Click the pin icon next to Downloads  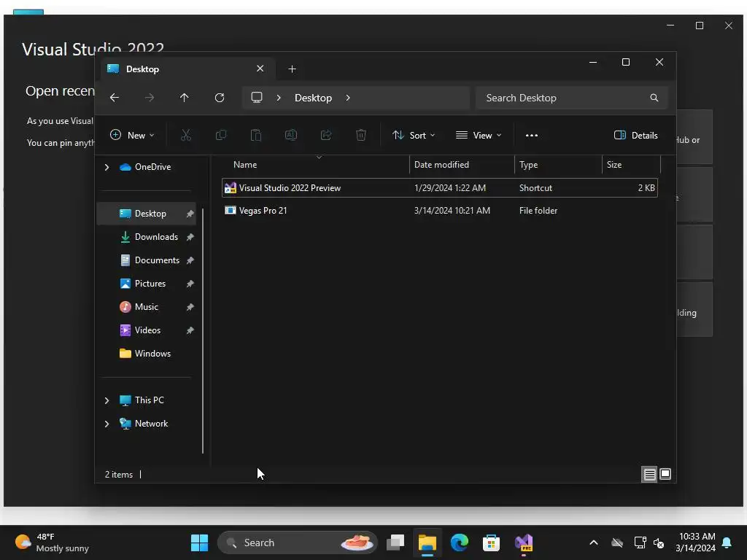(x=190, y=237)
